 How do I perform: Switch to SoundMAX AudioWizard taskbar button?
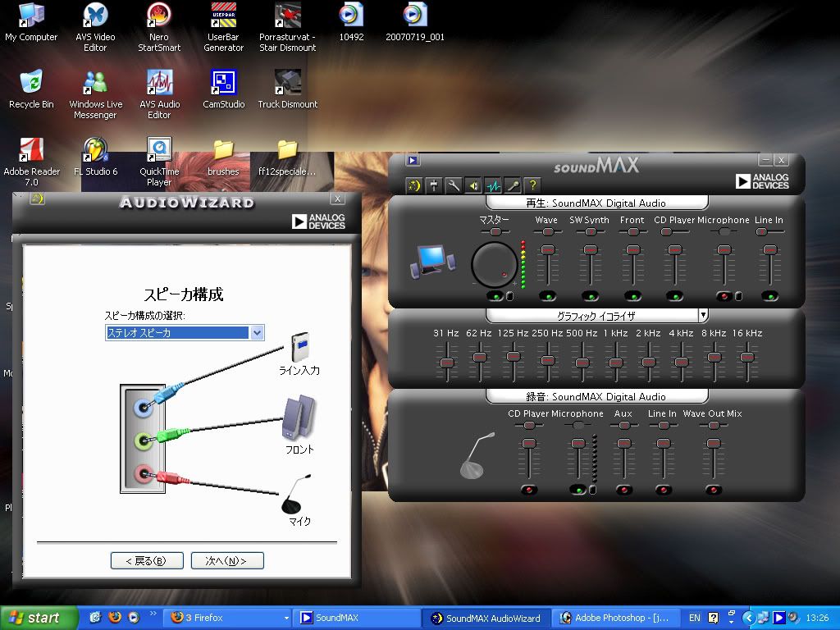pyautogui.click(x=488, y=619)
